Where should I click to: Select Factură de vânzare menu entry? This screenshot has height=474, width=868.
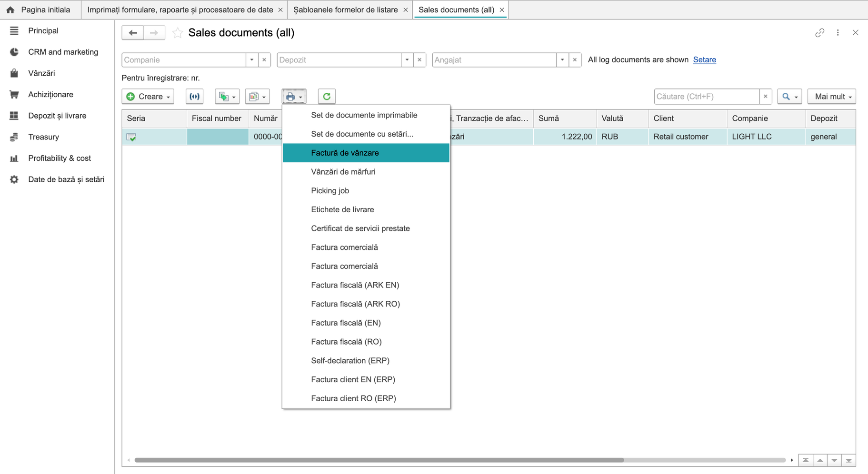pos(366,153)
